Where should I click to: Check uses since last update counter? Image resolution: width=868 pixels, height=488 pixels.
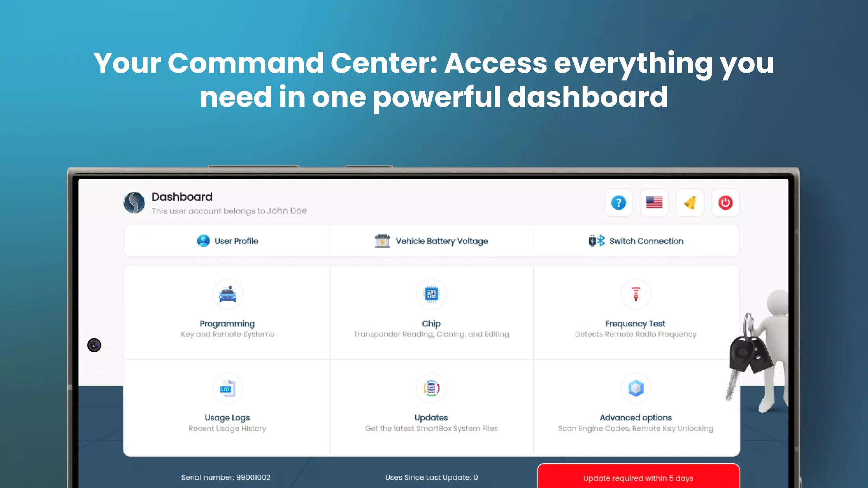(432, 477)
